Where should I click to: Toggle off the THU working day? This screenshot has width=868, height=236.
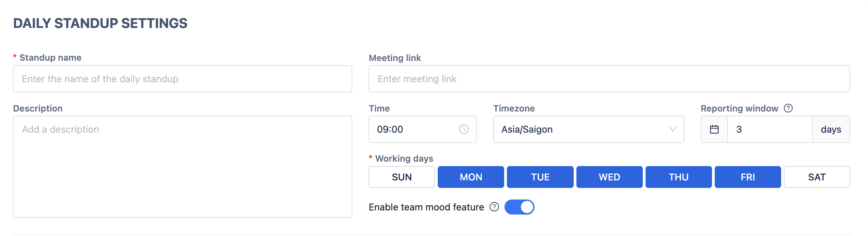pos(678,177)
